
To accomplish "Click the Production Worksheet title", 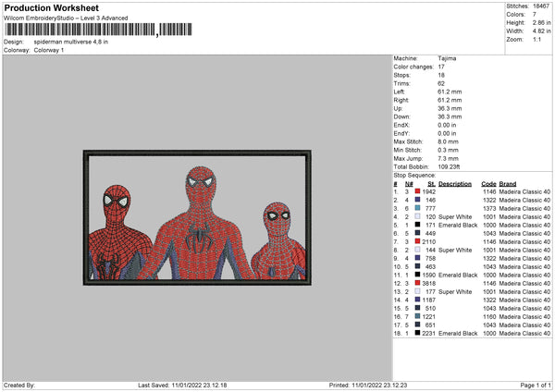I will click(x=51, y=8).
